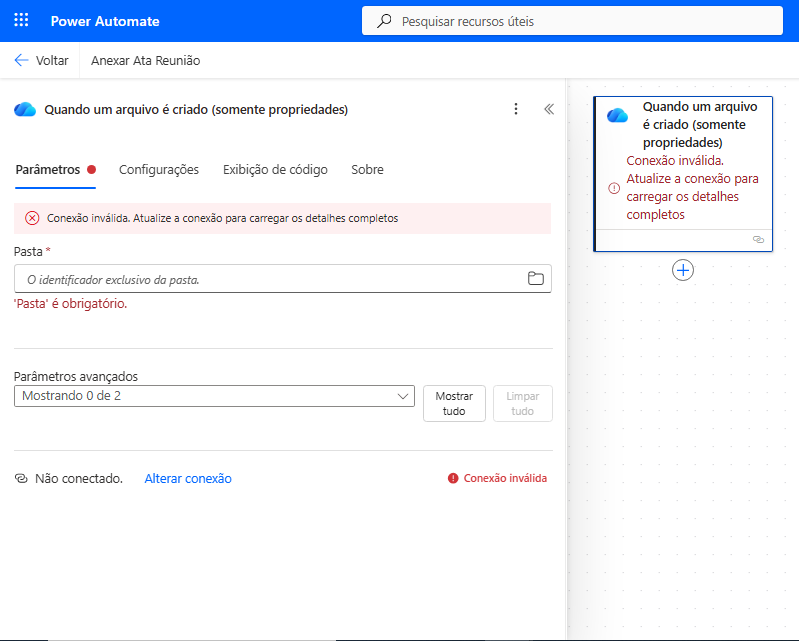Click the OneDrive cloud icon in panel header
Screen dimensions: 799x641
click(25, 109)
